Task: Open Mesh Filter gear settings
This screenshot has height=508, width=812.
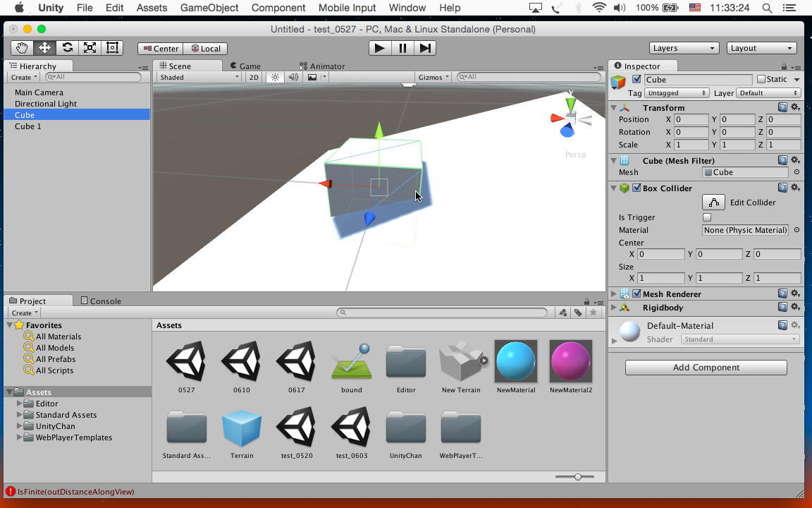Action: point(795,160)
